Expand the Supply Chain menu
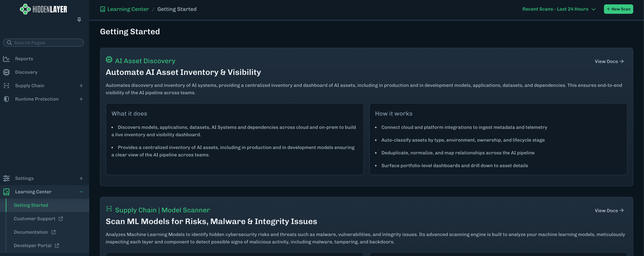The height and width of the screenshot is (256, 644). (81, 86)
